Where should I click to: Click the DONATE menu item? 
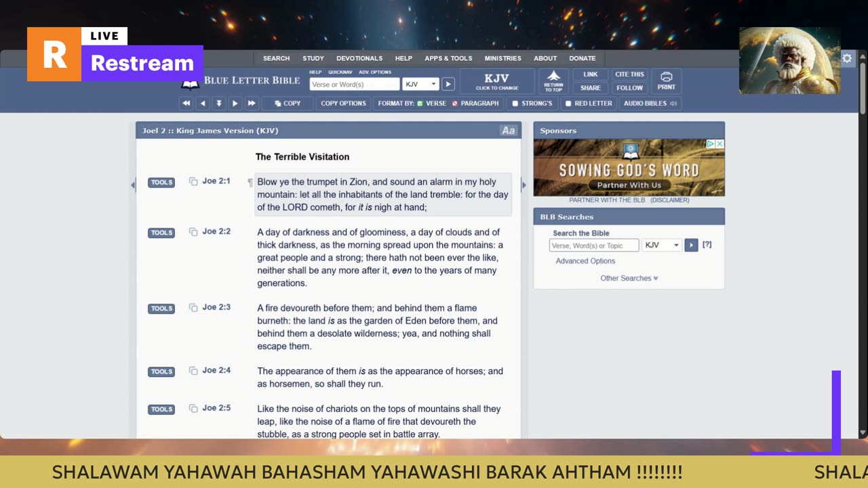(x=583, y=58)
